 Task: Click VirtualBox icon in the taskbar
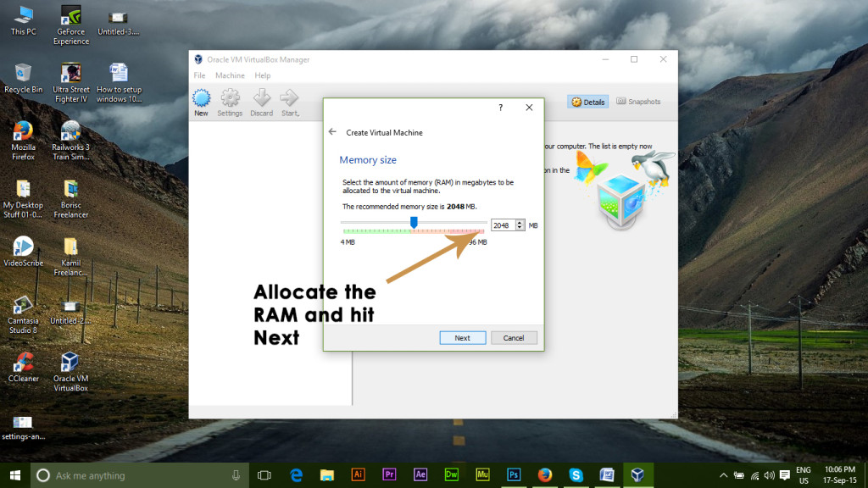637,475
